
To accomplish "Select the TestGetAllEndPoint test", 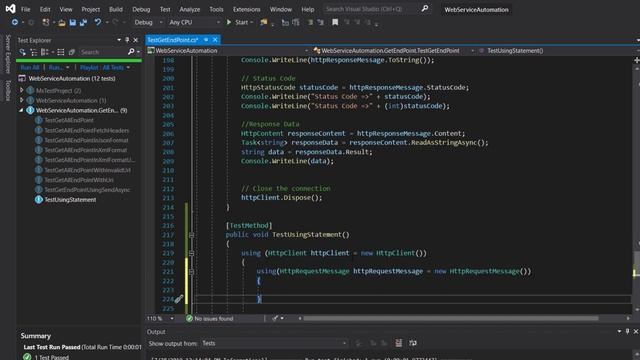I will 69,120.
